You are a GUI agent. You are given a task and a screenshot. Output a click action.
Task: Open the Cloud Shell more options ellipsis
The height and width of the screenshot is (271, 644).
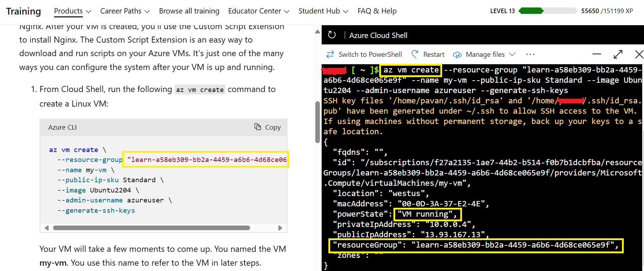click(530, 54)
